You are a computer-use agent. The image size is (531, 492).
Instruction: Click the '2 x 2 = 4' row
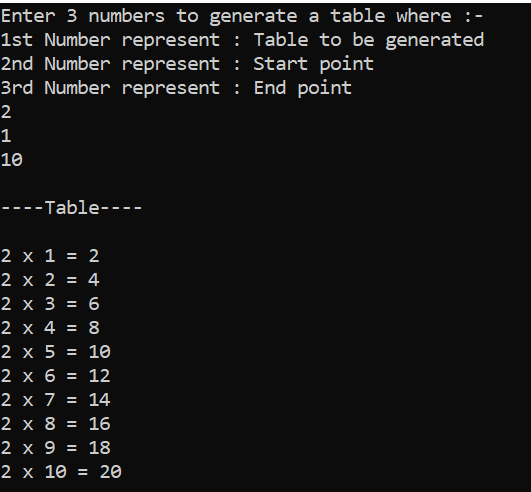[x=50, y=280]
